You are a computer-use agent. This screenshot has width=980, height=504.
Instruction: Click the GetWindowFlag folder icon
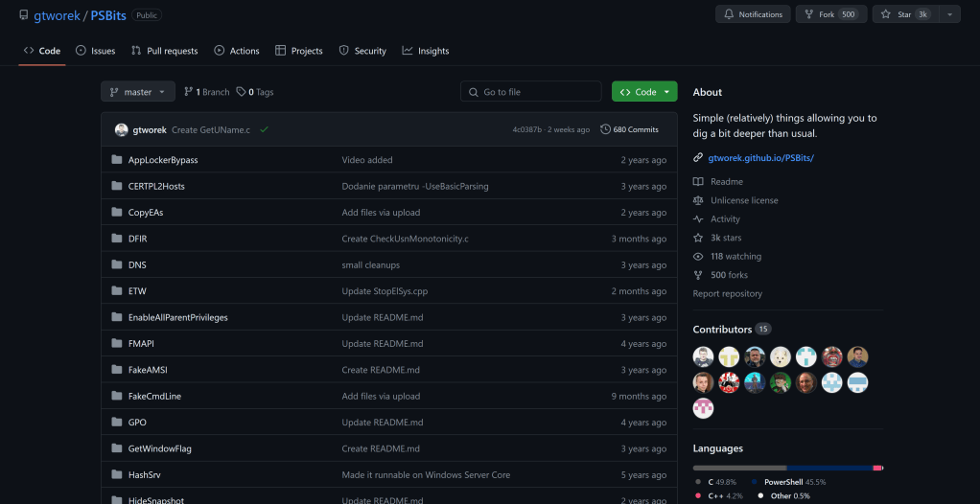coord(116,448)
